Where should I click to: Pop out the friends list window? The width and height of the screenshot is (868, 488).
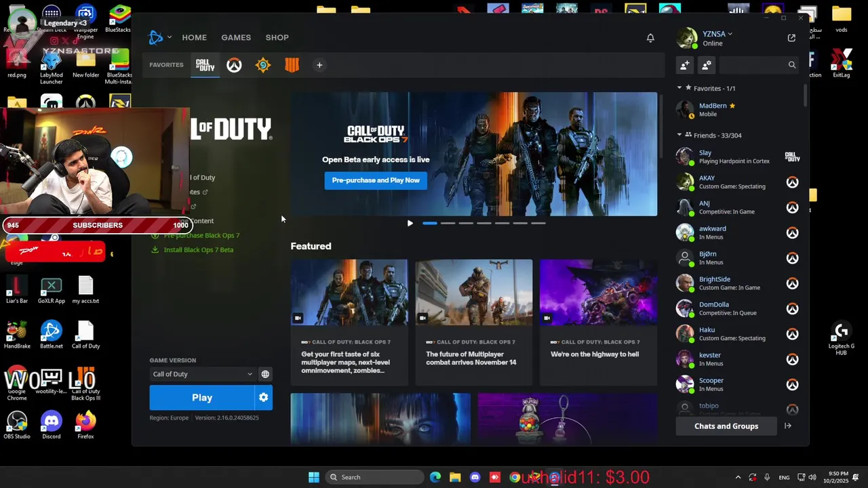pyautogui.click(x=791, y=38)
